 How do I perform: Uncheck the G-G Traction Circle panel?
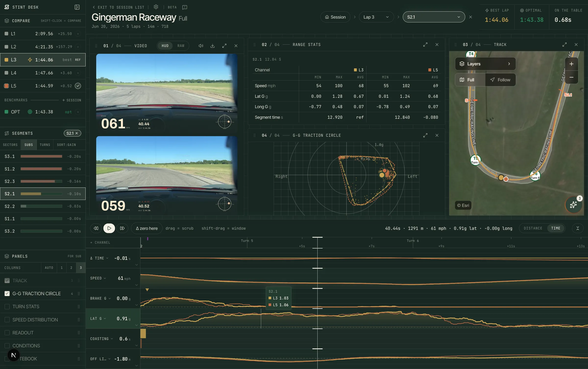[7, 294]
